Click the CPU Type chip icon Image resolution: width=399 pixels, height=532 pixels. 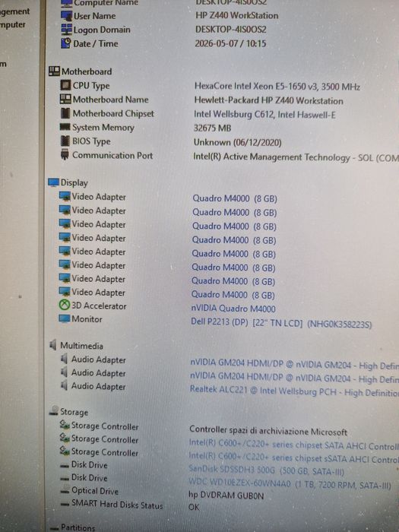pos(65,85)
